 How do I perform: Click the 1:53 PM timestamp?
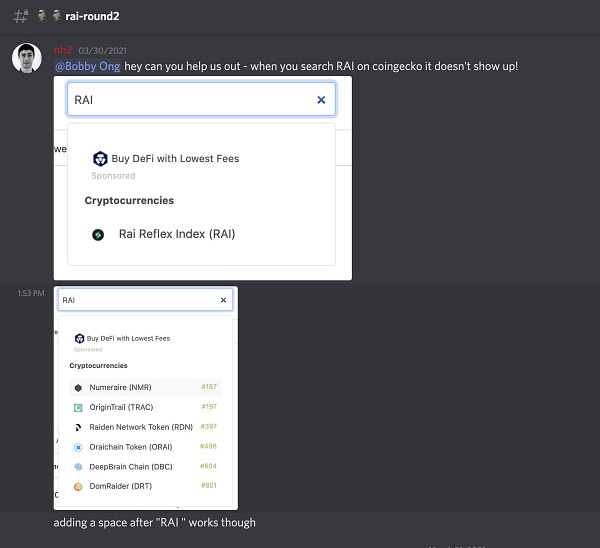pyautogui.click(x=31, y=293)
